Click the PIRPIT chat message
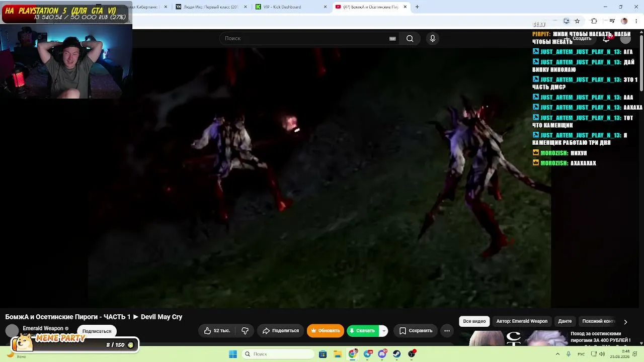The image size is (644, 362). pyautogui.click(x=581, y=38)
